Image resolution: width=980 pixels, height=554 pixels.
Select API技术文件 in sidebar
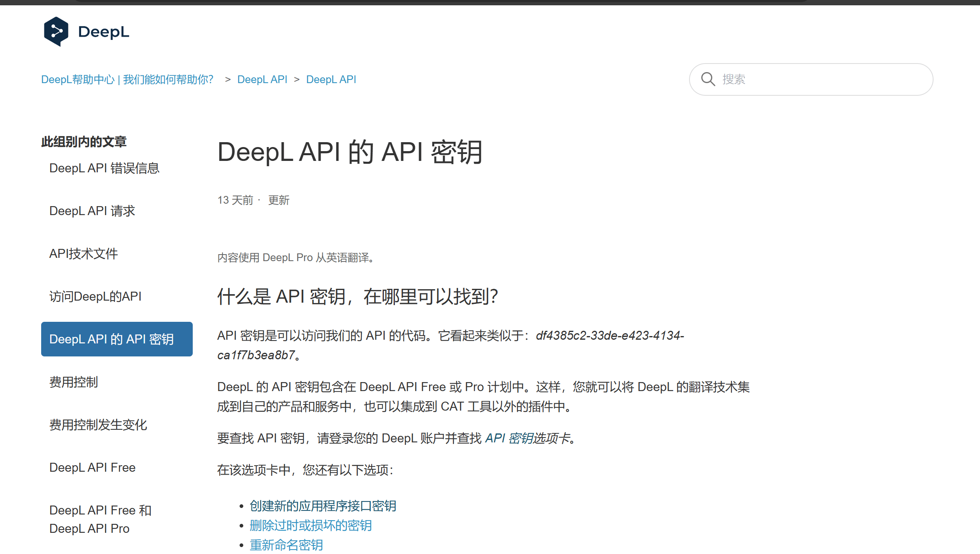point(84,254)
